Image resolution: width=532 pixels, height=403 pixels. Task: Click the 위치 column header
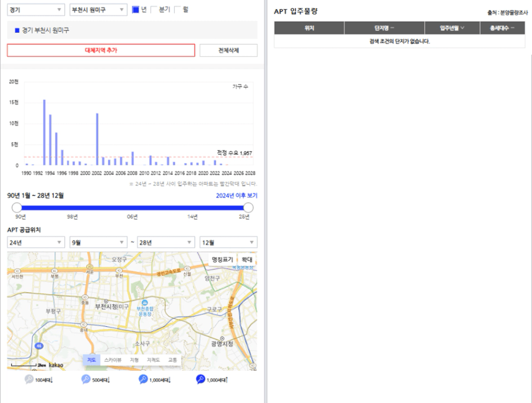tap(309, 28)
